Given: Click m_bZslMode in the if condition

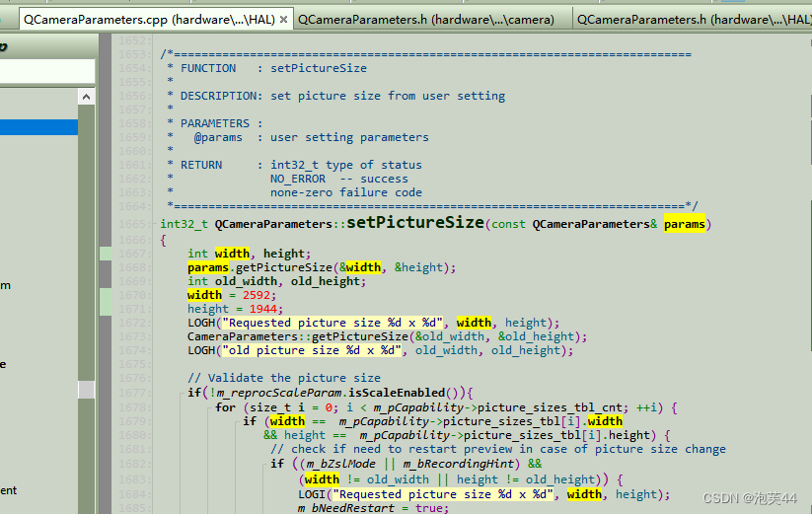Looking at the screenshot, I should pyautogui.click(x=340, y=464).
